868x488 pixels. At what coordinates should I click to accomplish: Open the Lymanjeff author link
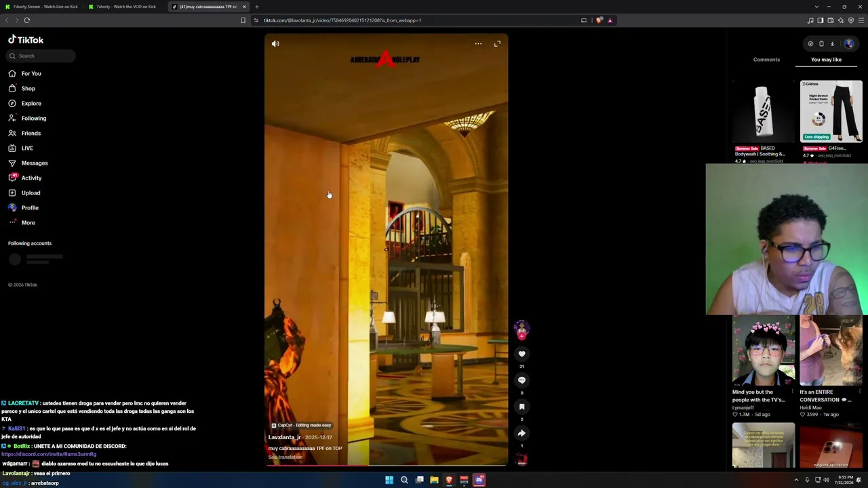[x=743, y=407]
